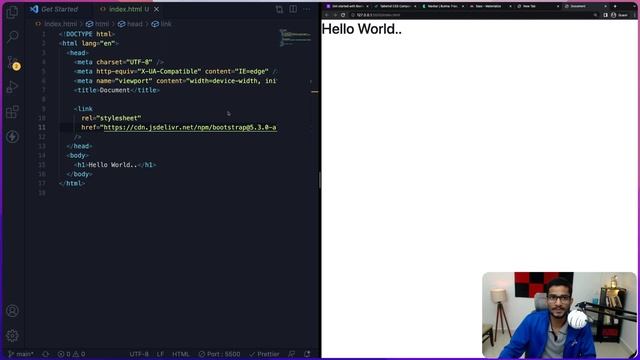Screen dimensions: 640x360
Task: Select the HTML language mode
Action: [181, 354]
